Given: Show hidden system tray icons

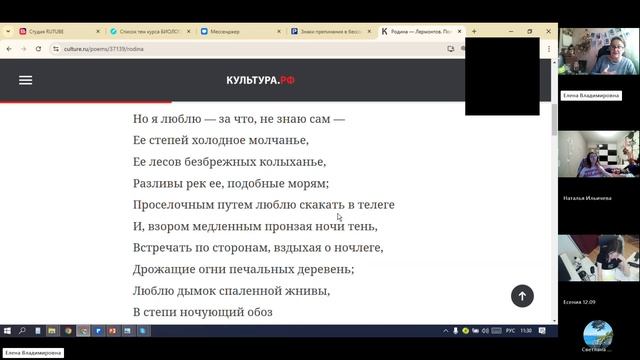Looking at the screenshot, I should (445, 331).
